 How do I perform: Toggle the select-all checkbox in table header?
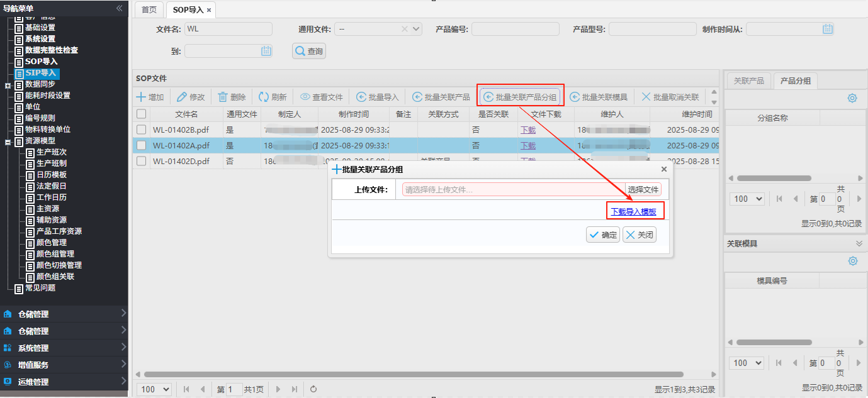142,114
